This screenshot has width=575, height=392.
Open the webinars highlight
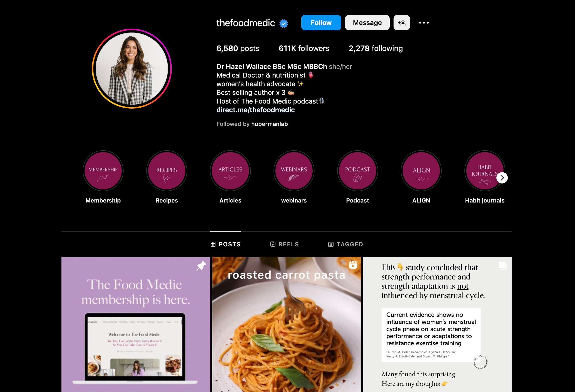pos(294,170)
